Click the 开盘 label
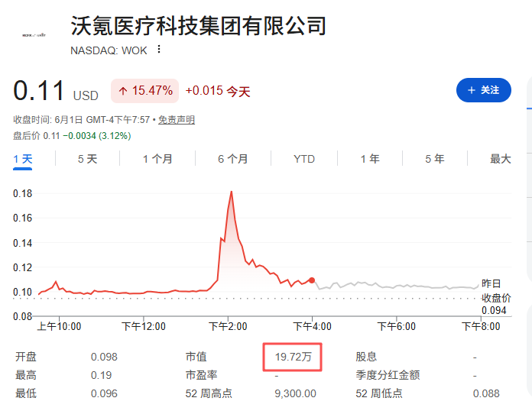This screenshot has width=532, height=414. [26, 357]
